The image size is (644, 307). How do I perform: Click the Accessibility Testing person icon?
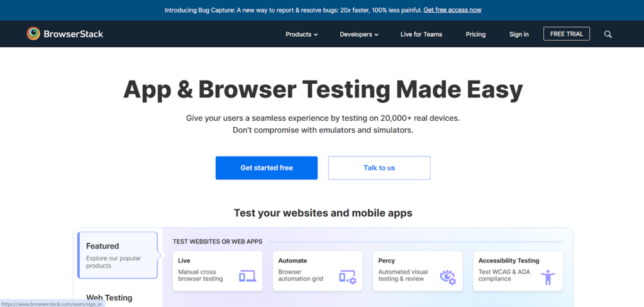[548, 277]
